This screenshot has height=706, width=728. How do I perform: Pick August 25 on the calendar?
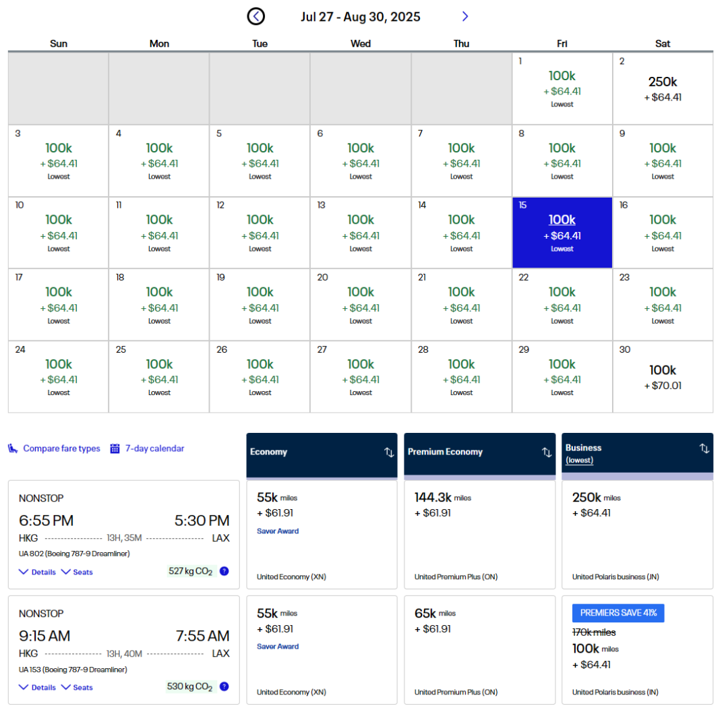click(159, 377)
